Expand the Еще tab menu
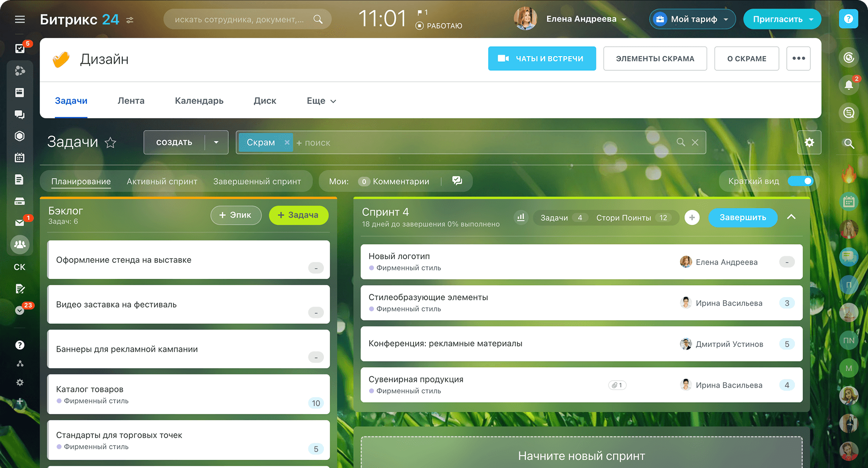Screen dimensions: 868x468 321,101
